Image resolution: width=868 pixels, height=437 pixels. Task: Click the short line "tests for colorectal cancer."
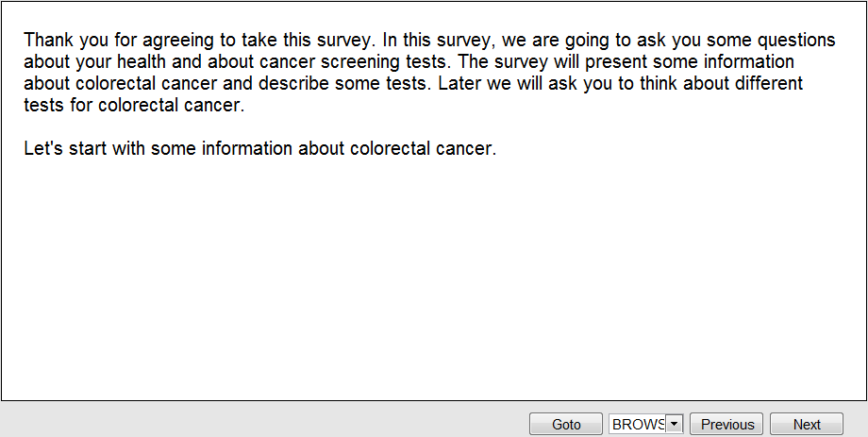(134, 106)
